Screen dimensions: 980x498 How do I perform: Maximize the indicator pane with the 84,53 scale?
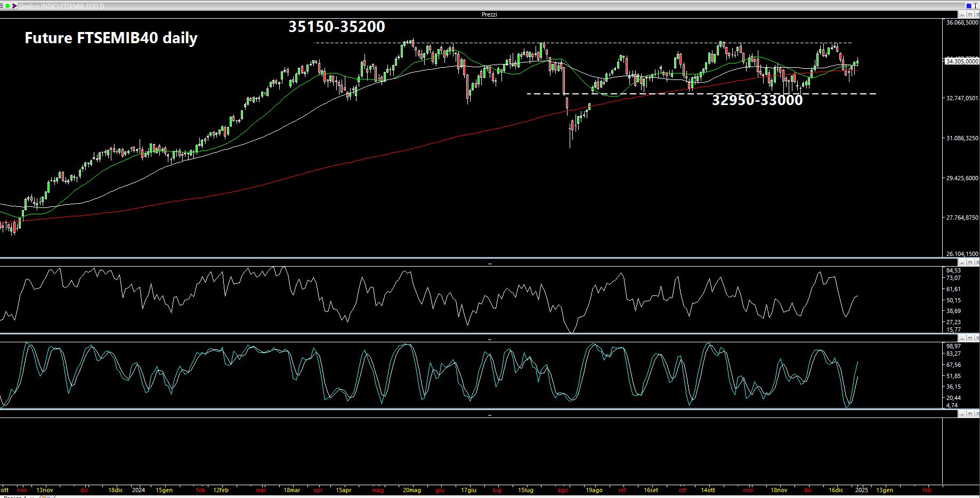[970, 263]
